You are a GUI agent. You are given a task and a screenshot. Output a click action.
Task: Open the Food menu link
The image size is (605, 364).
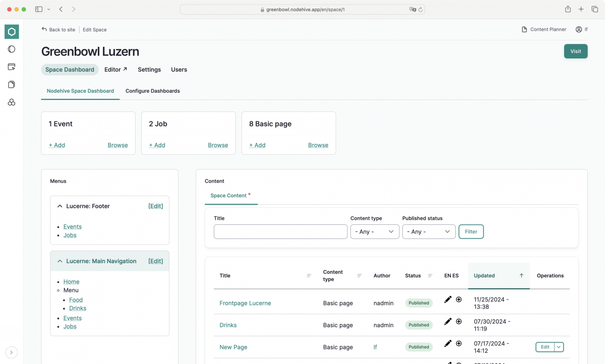[76, 300]
